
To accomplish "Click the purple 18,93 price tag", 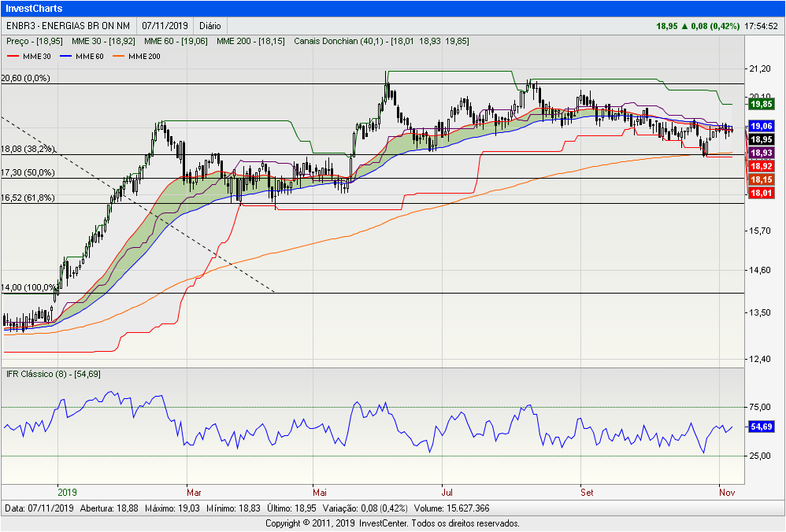I will point(760,153).
